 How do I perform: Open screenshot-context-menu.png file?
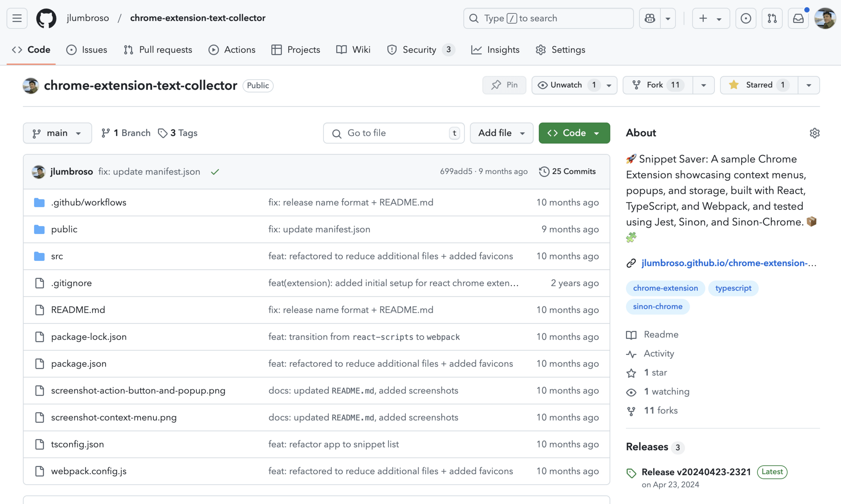click(114, 417)
